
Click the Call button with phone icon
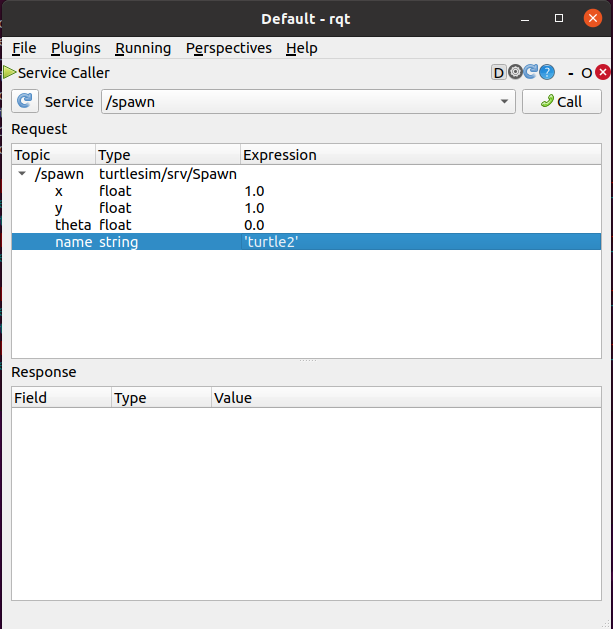(x=562, y=101)
